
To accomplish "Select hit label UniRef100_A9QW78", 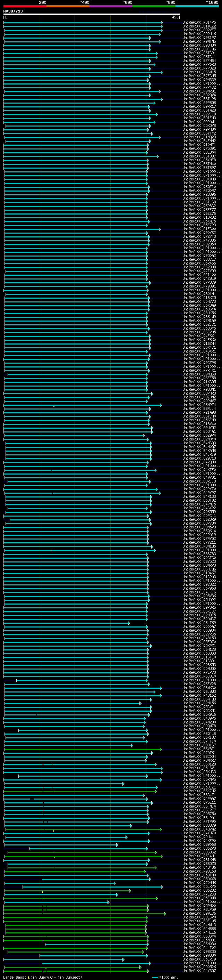I will click(199, 726).
